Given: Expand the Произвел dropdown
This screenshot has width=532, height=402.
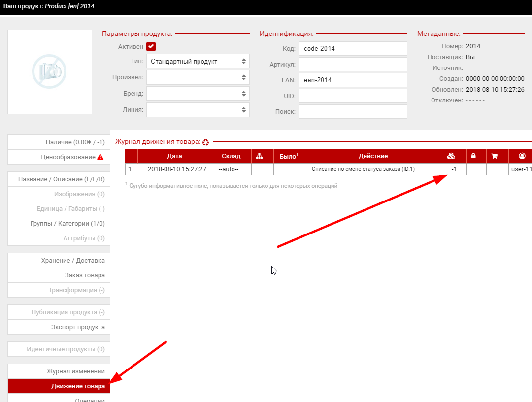Looking at the screenshot, I should point(198,77).
